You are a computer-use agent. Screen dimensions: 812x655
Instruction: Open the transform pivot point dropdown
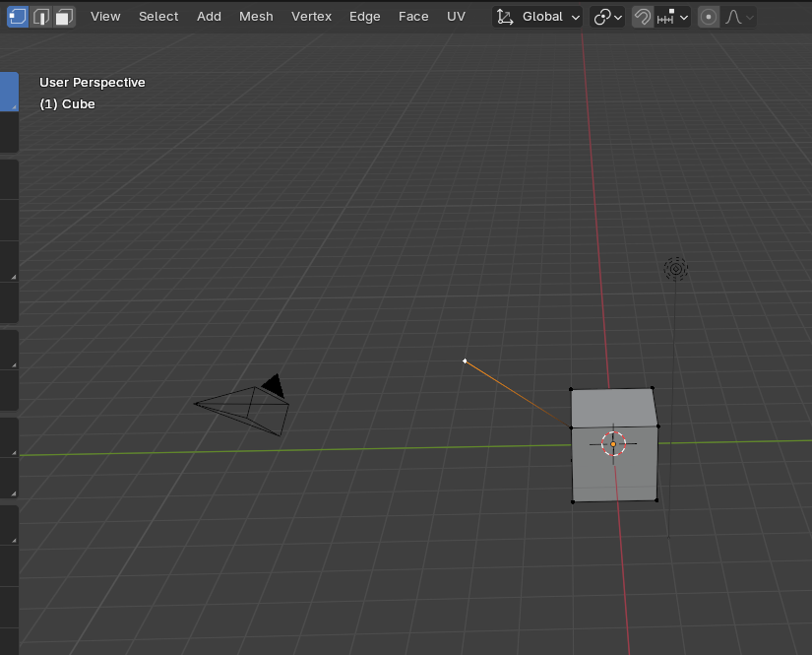pos(607,17)
